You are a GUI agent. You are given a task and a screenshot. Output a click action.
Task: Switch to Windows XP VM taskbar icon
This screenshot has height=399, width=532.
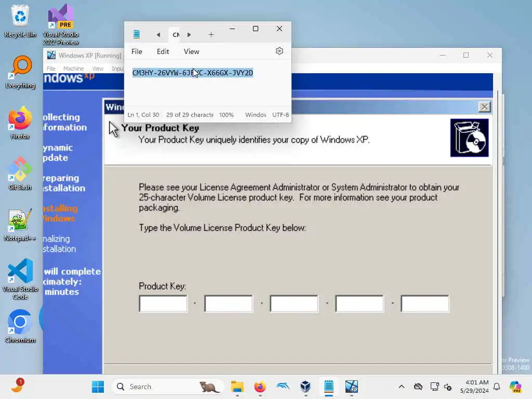352,387
